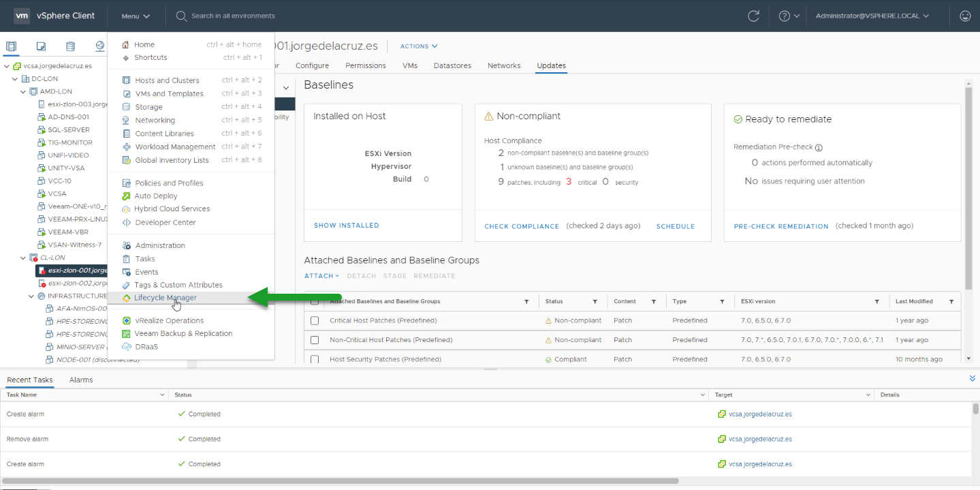Click the search magnifier icon
Image resolution: width=980 pixels, height=490 pixels.
181,16
